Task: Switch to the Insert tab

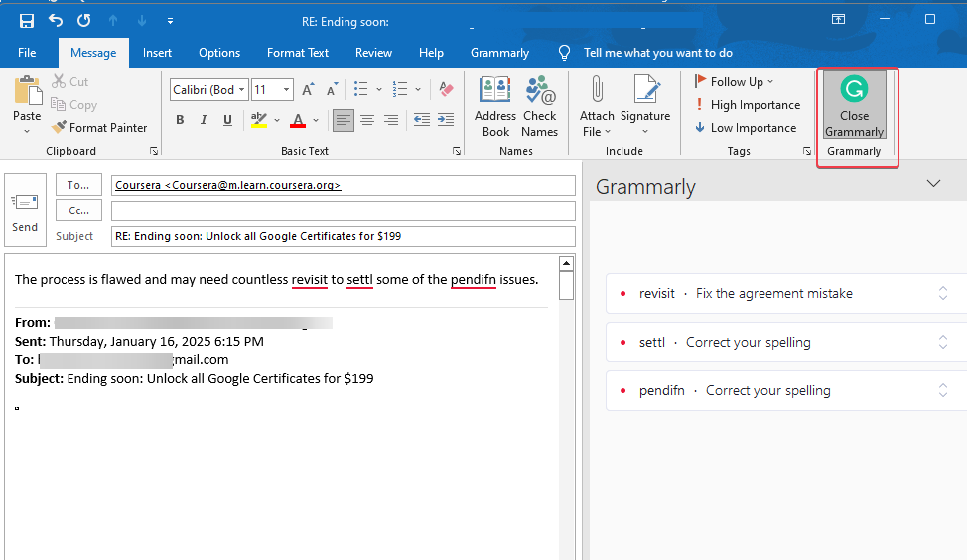Action: (x=157, y=53)
